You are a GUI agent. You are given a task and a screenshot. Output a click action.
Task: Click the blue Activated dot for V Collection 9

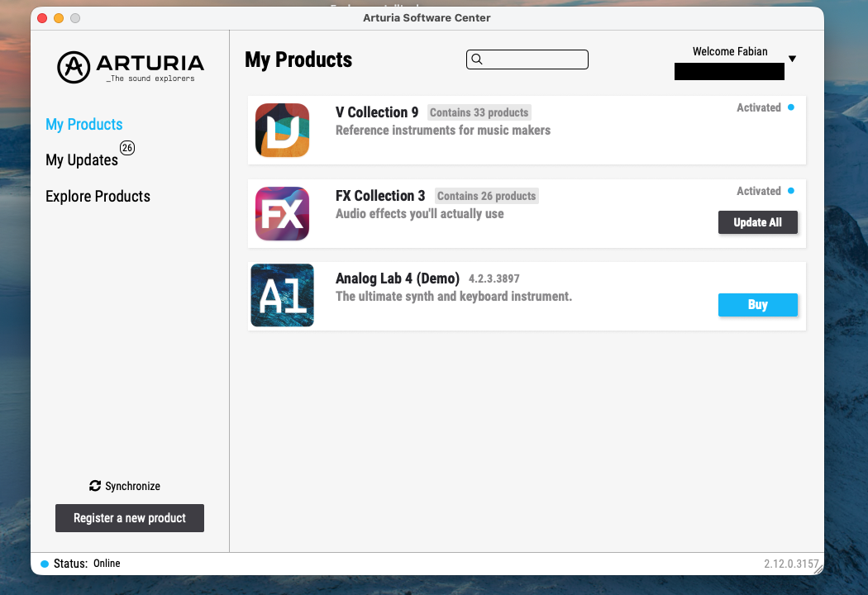(x=792, y=107)
